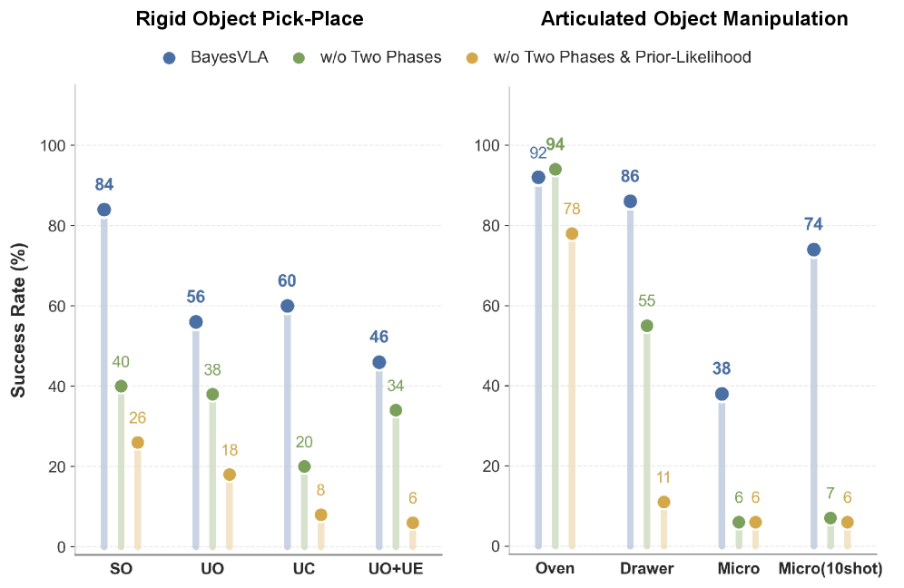Select 'w/o Two Phases & Prior-Likelihood' legend text
904x588 pixels.
622,58
